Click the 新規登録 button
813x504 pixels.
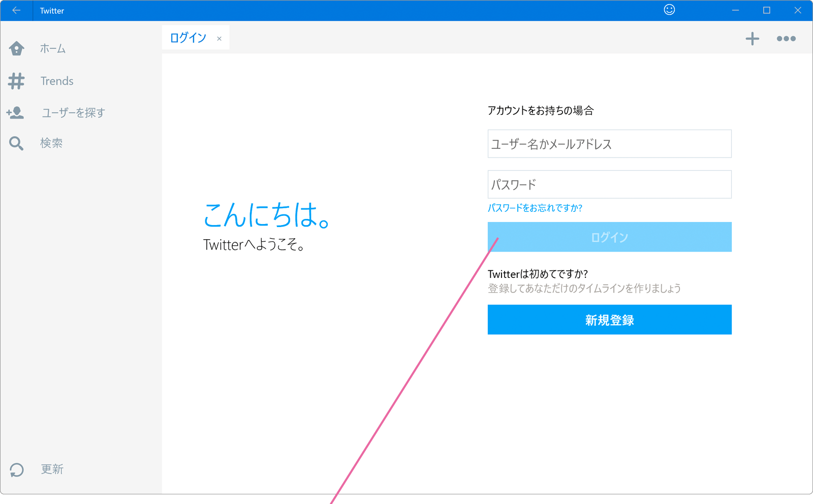click(x=610, y=320)
